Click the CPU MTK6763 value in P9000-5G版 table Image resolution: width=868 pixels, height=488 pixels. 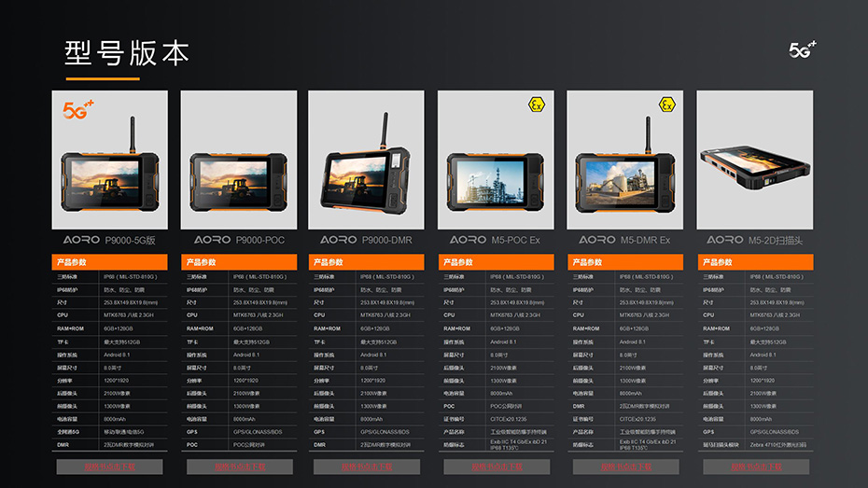coord(129,315)
